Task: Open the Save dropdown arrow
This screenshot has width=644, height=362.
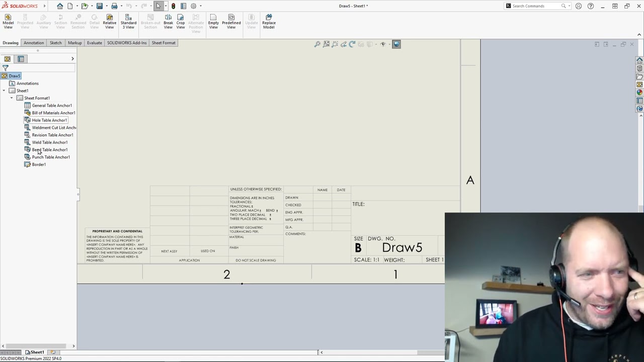Action: [x=106, y=6]
